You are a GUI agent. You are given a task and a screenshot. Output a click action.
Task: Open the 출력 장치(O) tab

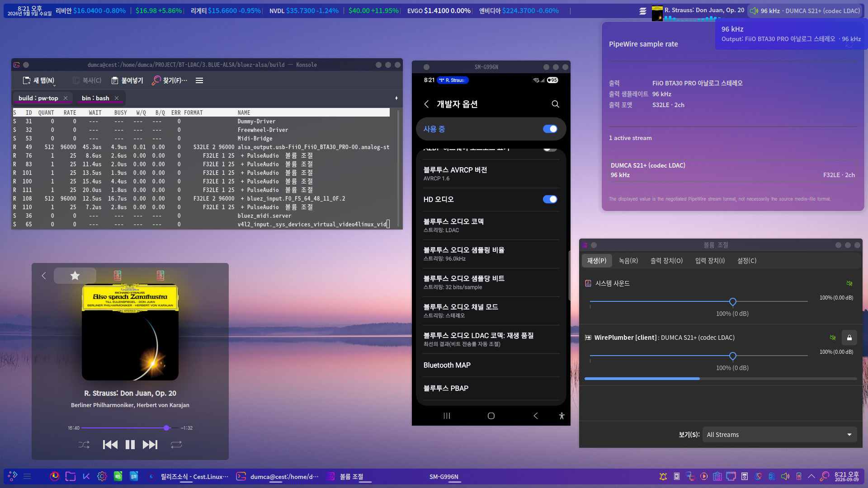(666, 261)
